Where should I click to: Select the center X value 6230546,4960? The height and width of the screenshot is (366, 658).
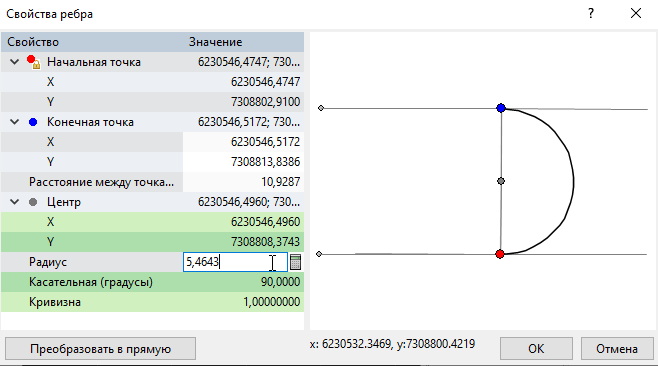pyautogui.click(x=265, y=222)
